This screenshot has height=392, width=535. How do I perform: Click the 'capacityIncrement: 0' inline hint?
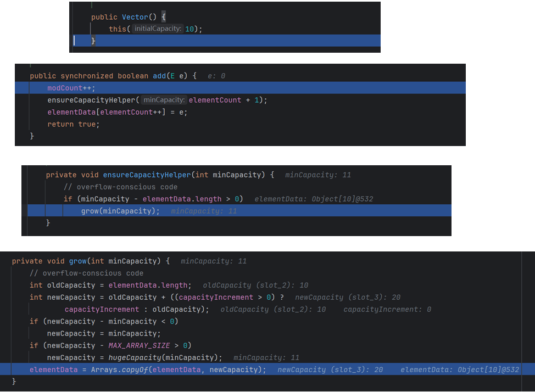point(387,310)
